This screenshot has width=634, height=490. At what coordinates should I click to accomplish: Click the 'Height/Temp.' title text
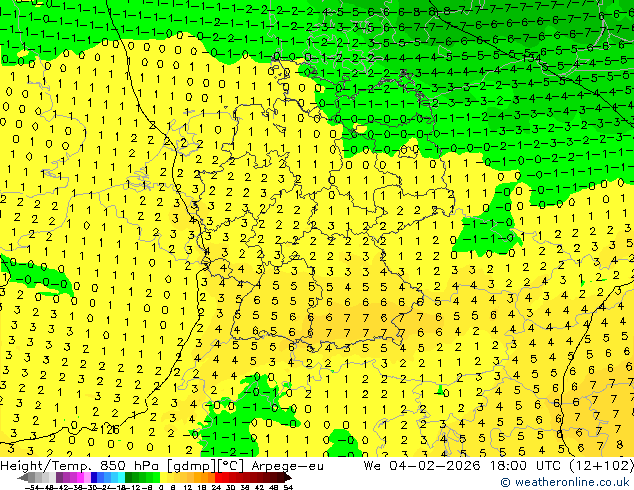point(46,466)
